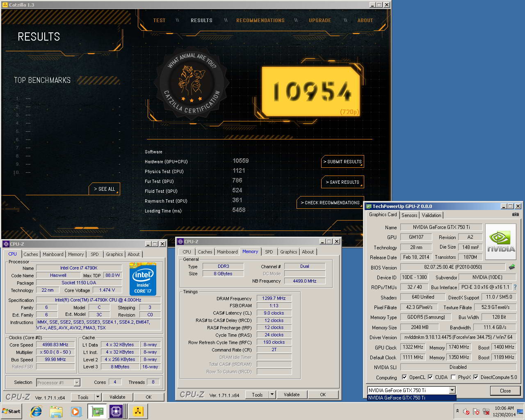Click the SUBMIT RESULTS button
The height and width of the screenshot is (420, 525).
point(342,162)
